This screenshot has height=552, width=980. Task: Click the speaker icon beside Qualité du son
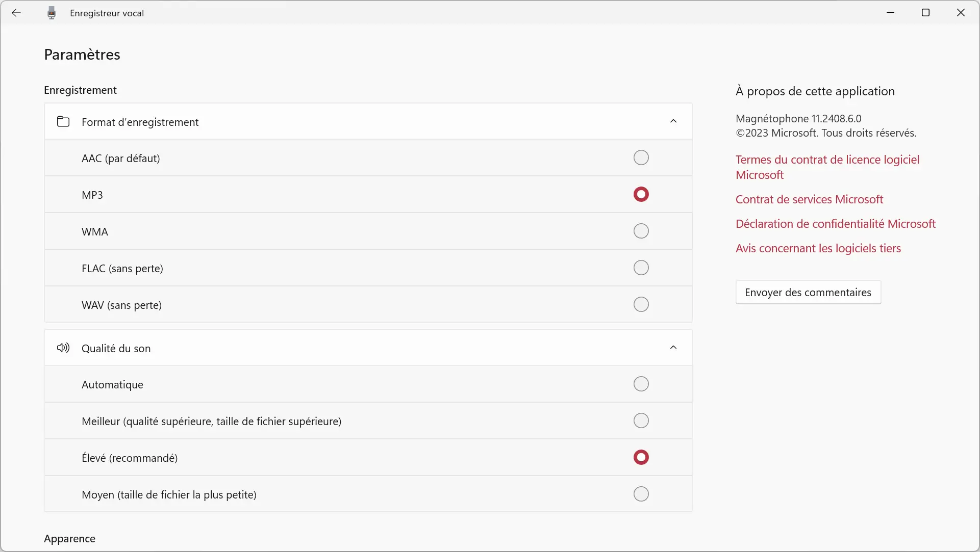point(63,348)
